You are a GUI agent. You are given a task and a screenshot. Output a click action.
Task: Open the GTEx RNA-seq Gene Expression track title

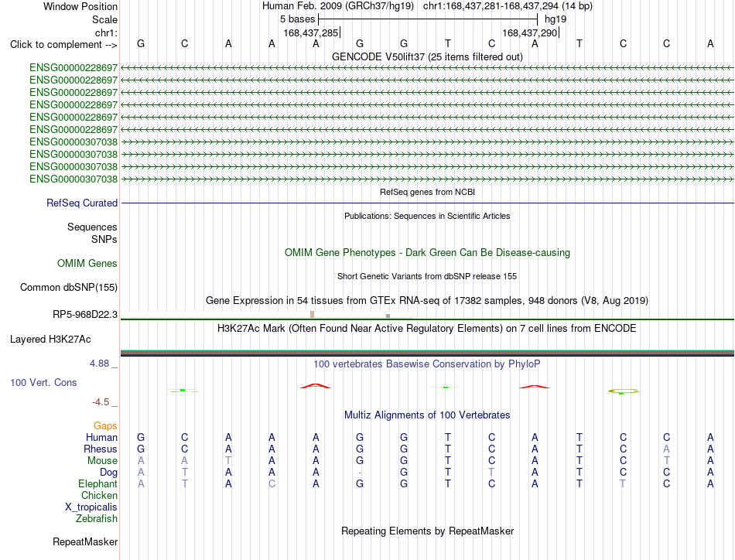click(x=427, y=300)
